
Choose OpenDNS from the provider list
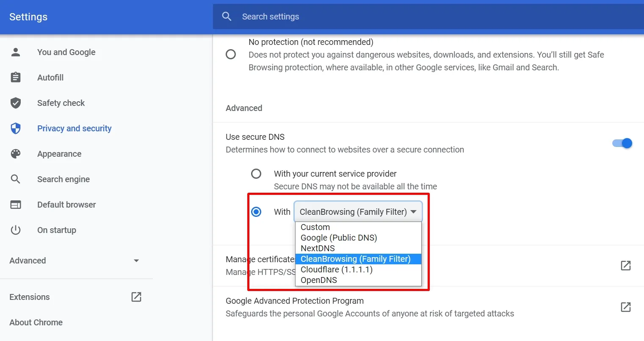(x=358, y=280)
